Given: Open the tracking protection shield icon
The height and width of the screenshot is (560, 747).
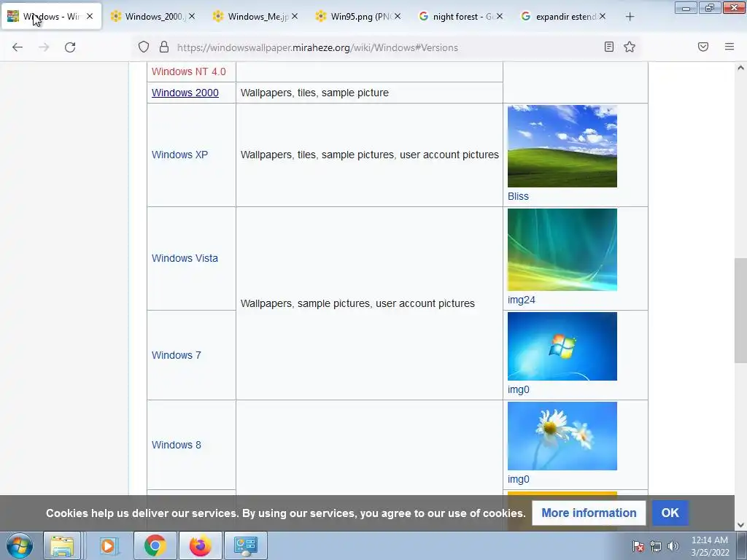Looking at the screenshot, I should 144,47.
